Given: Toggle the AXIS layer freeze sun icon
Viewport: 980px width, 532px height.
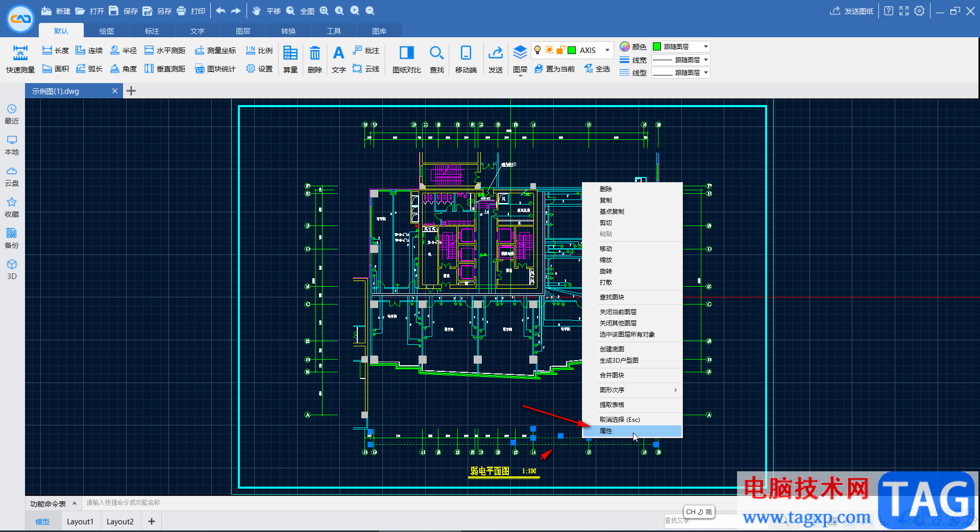Looking at the screenshot, I should (x=549, y=50).
